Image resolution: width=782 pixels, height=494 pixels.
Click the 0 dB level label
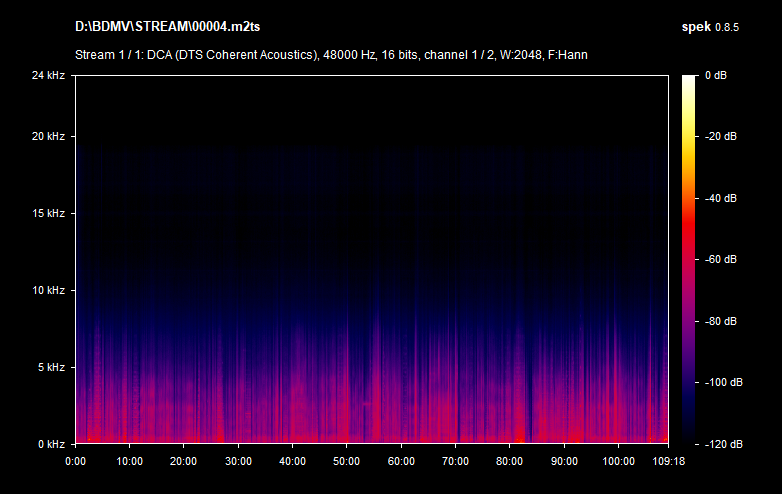point(715,75)
